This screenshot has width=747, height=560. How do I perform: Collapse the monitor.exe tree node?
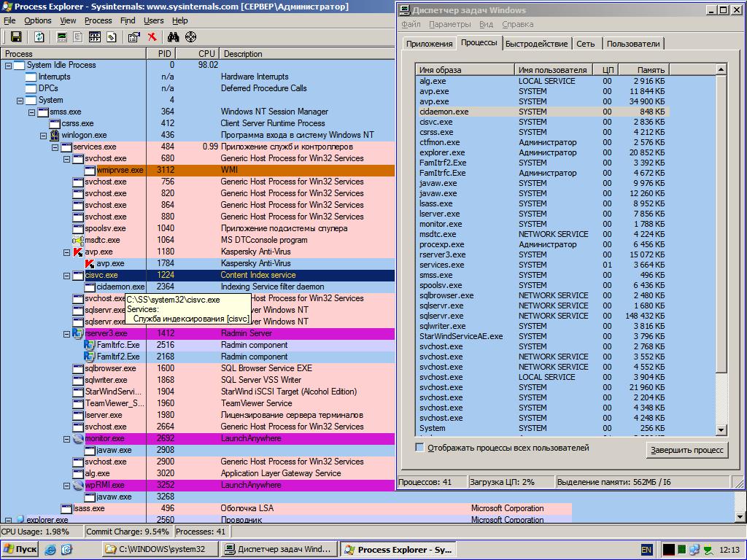point(66,440)
